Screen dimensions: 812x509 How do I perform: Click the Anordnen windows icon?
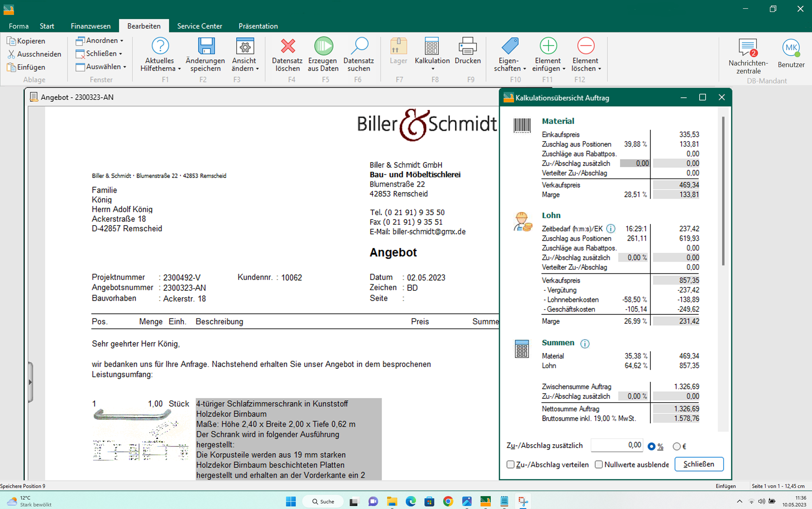click(x=80, y=41)
